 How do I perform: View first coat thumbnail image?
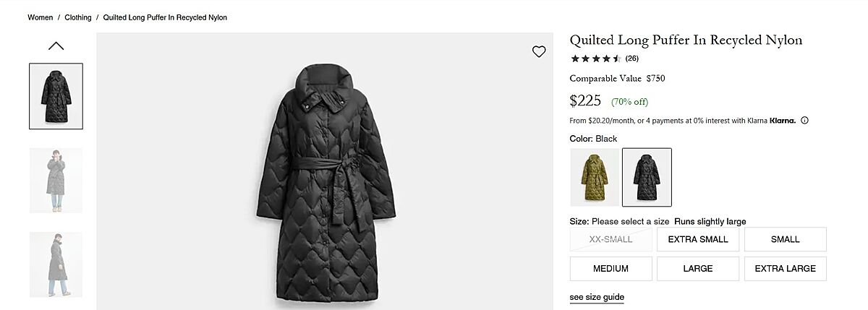(56, 96)
